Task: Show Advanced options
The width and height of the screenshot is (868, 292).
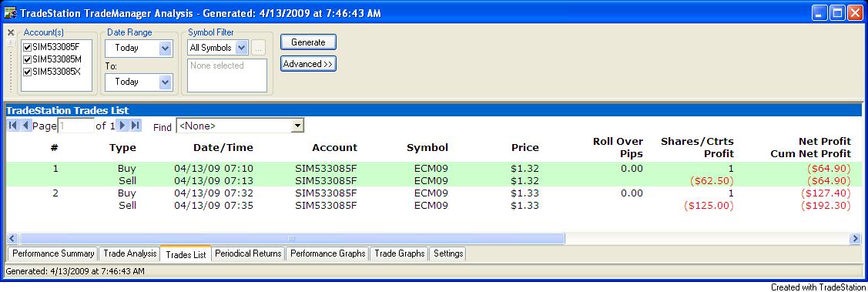Action: coord(308,64)
